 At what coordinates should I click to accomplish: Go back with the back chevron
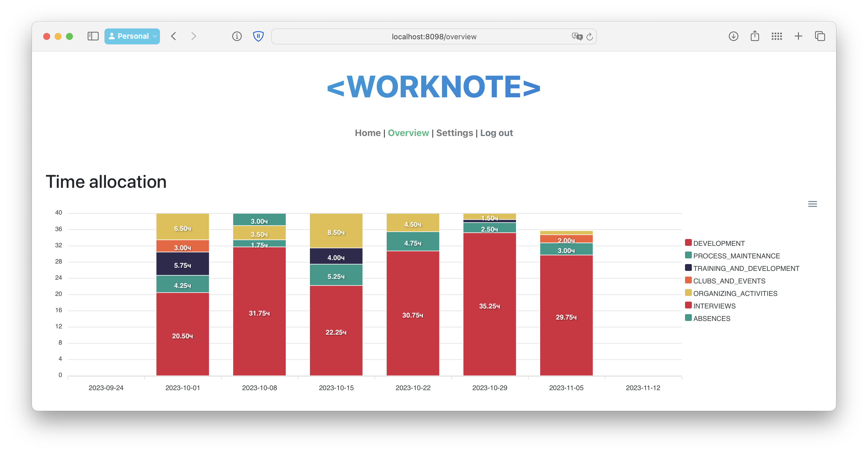174,36
